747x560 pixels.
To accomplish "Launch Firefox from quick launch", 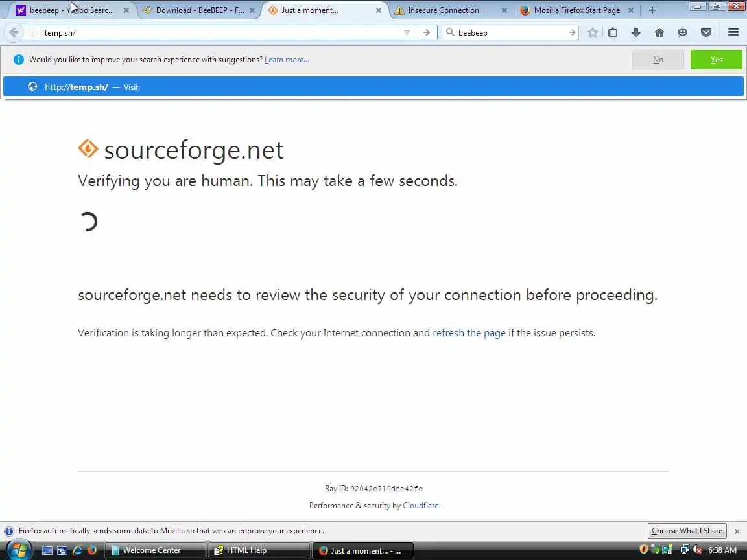I will tap(92, 550).
